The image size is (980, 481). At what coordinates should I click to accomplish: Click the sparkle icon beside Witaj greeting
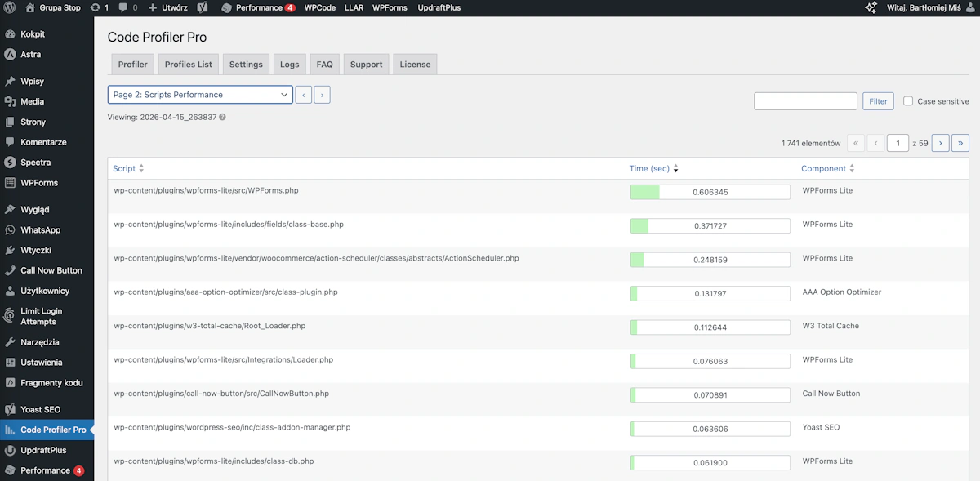coord(871,7)
